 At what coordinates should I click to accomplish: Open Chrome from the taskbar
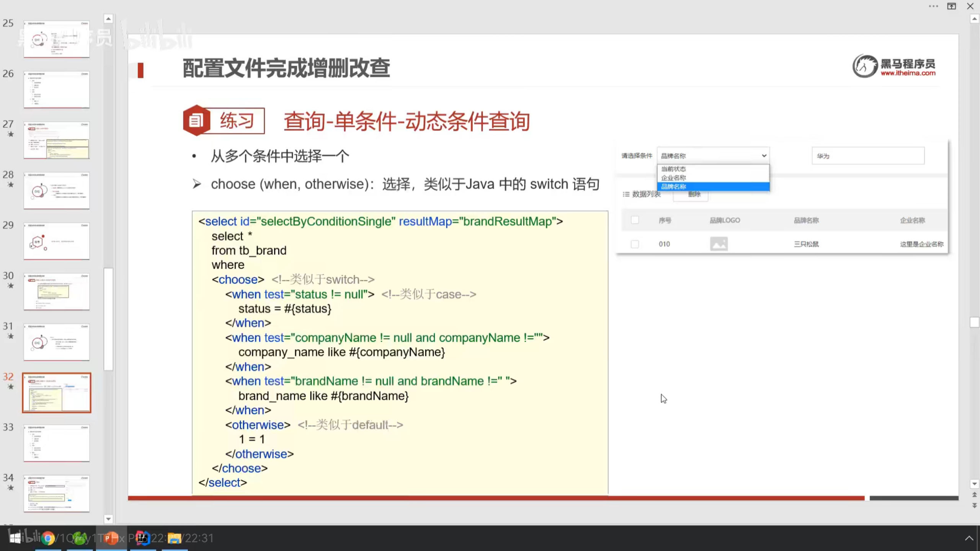pyautogui.click(x=48, y=538)
